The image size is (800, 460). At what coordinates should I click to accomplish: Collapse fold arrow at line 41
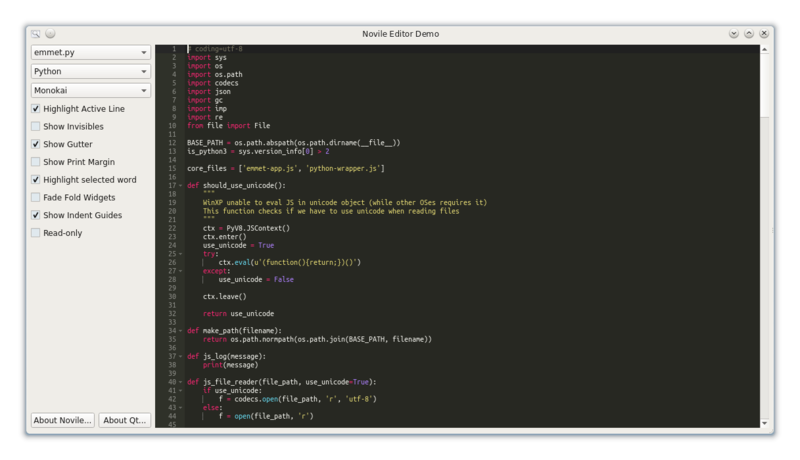tap(181, 391)
